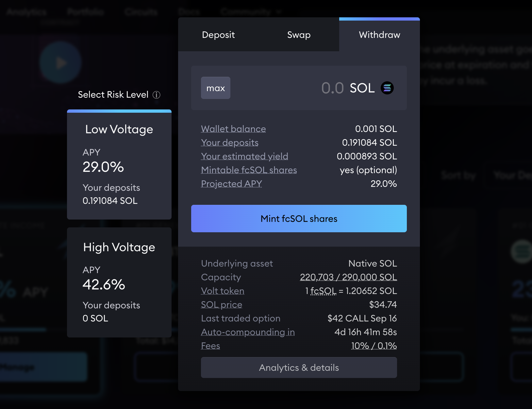Screen dimensions: 532x409
Task: Click the Mintable fcSOL shares label
Action: point(249,170)
